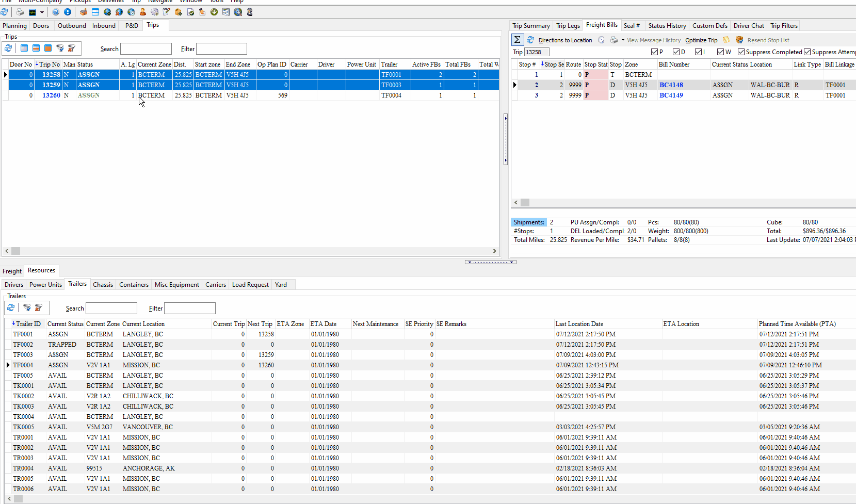The height and width of the screenshot is (504, 856).
Task: Click the blue exclamation icon in top toolbar
Action: coord(67,12)
